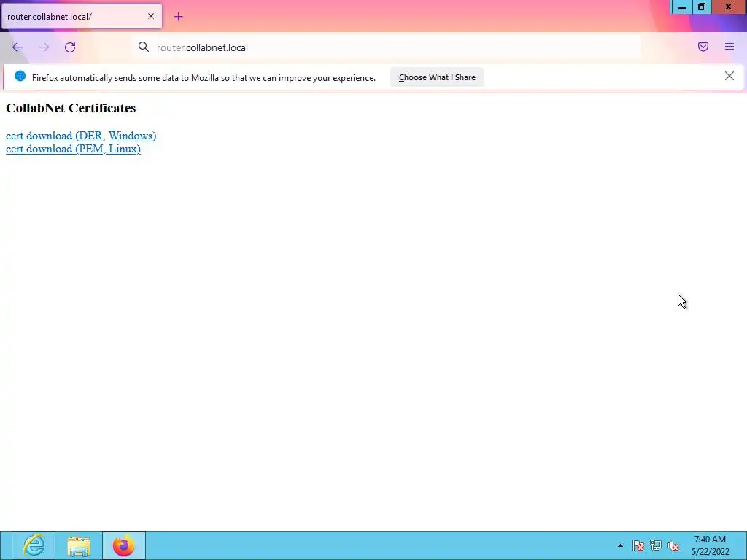The height and width of the screenshot is (560, 747).
Task: Close the router.collabnet.local tab
Action: coord(151,16)
